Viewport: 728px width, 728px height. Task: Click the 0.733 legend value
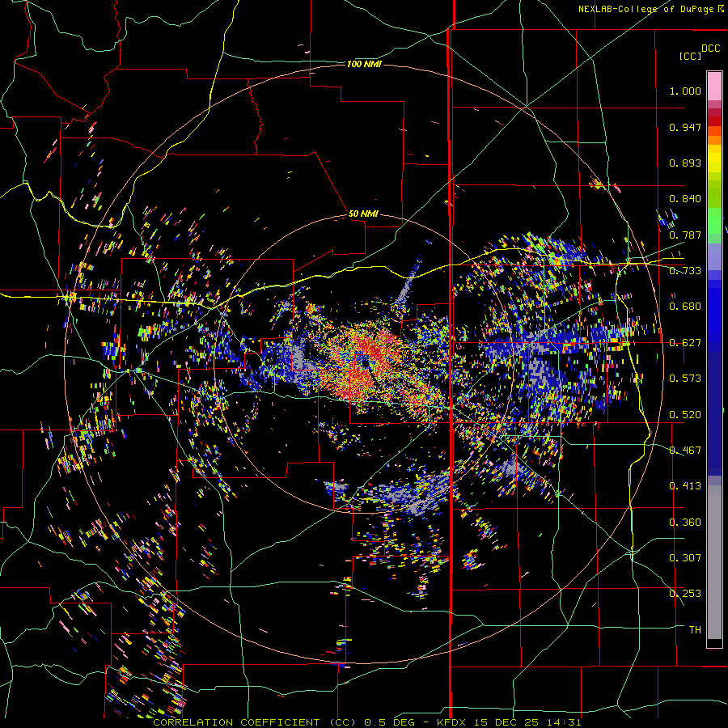685,271
